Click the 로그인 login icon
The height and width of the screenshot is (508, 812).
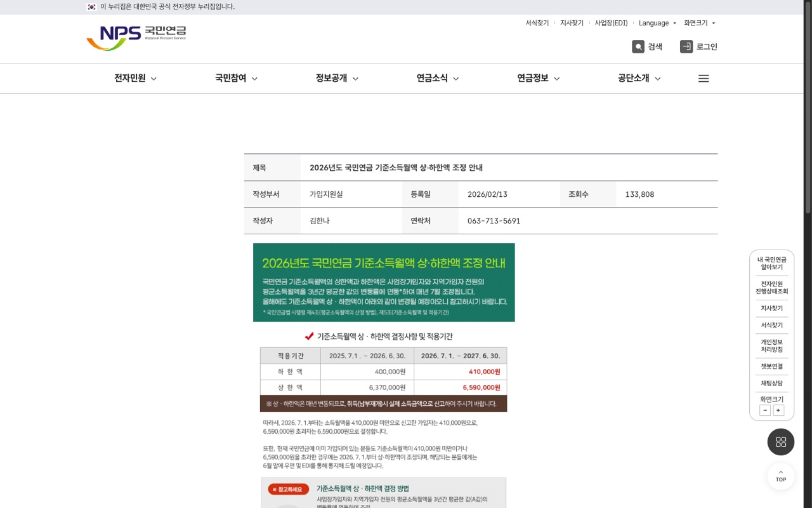tap(686, 46)
